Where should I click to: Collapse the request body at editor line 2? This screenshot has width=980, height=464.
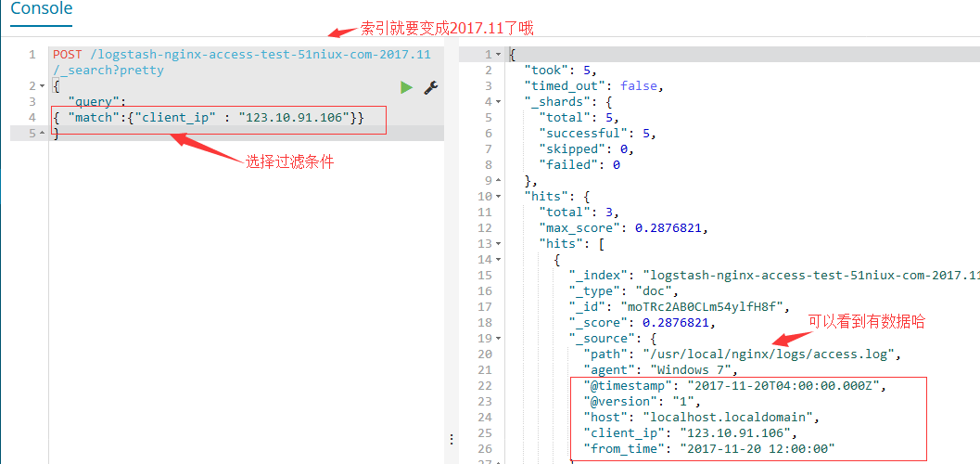pos(42,86)
